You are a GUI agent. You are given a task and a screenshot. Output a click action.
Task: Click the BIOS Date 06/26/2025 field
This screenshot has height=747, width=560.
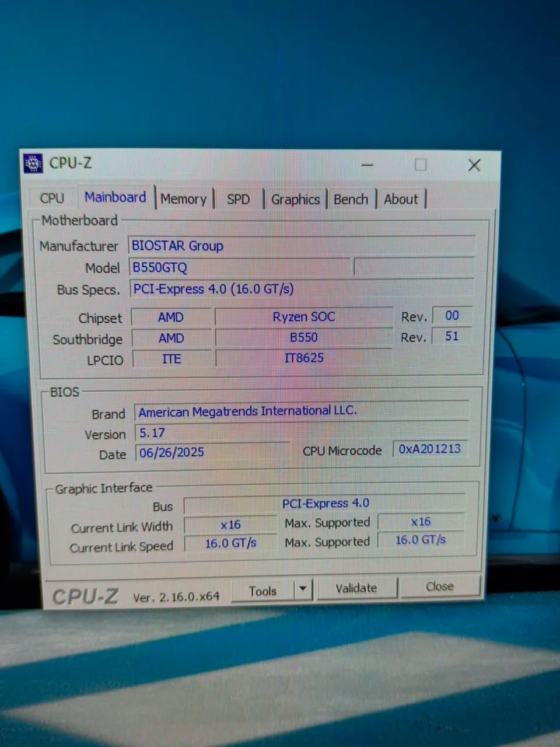212,452
